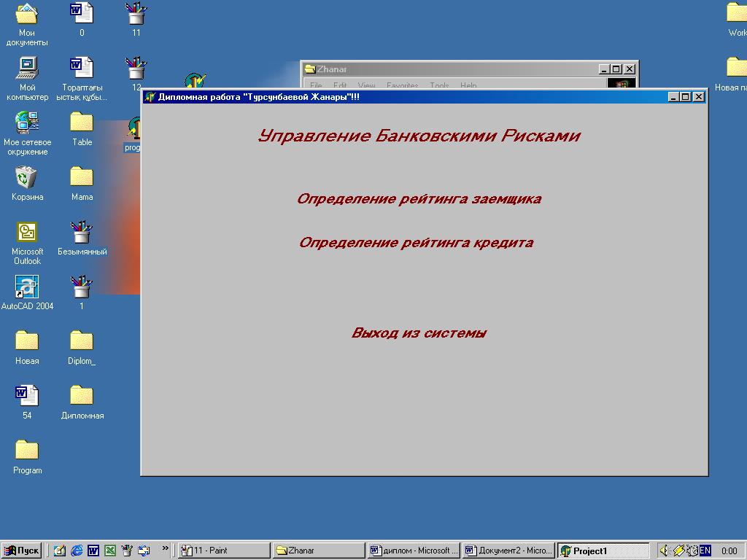
Task: Click the volume speaker tray icon
Action: pos(665,551)
